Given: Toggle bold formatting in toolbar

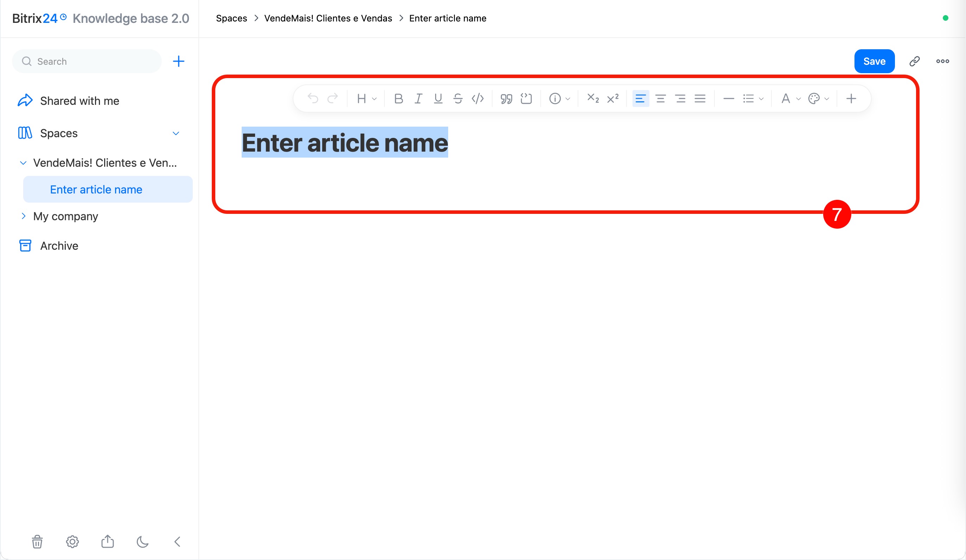Looking at the screenshot, I should (x=398, y=99).
